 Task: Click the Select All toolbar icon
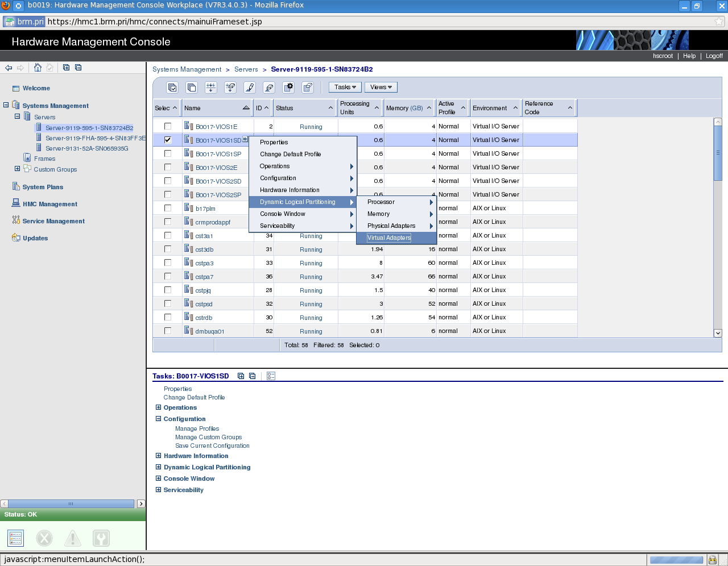(x=172, y=88)
